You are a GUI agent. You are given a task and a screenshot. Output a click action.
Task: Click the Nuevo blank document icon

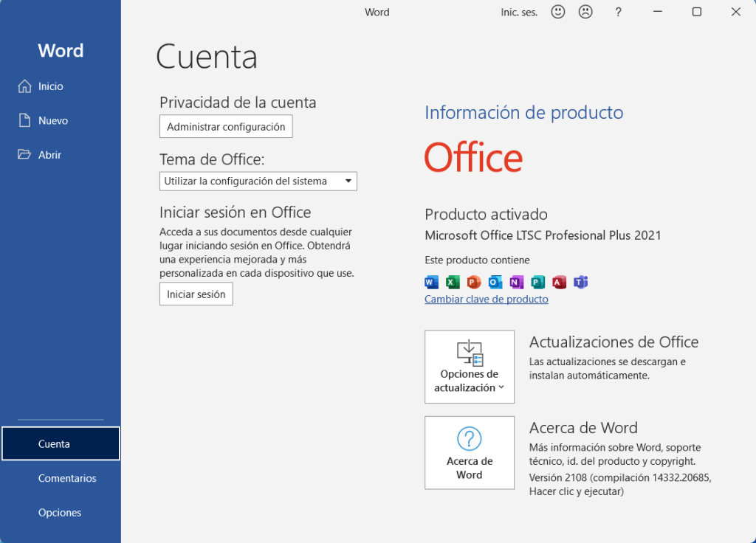pos(24,120)
